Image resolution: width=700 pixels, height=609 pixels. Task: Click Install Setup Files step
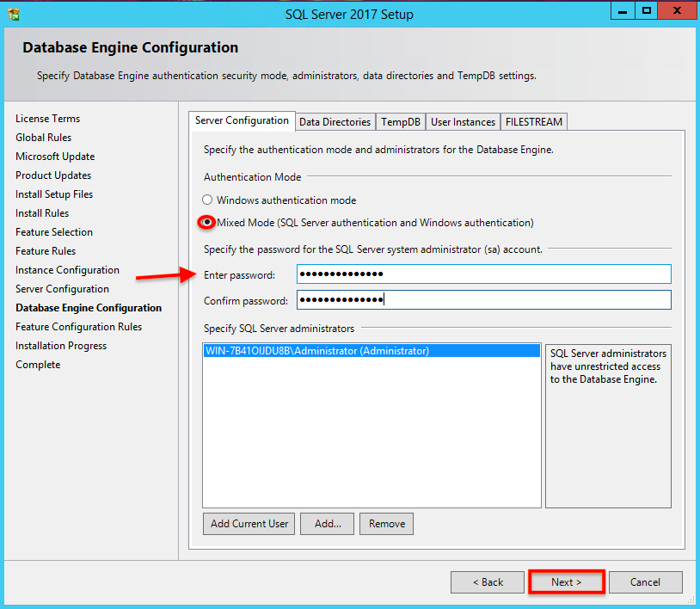[54, 194]
